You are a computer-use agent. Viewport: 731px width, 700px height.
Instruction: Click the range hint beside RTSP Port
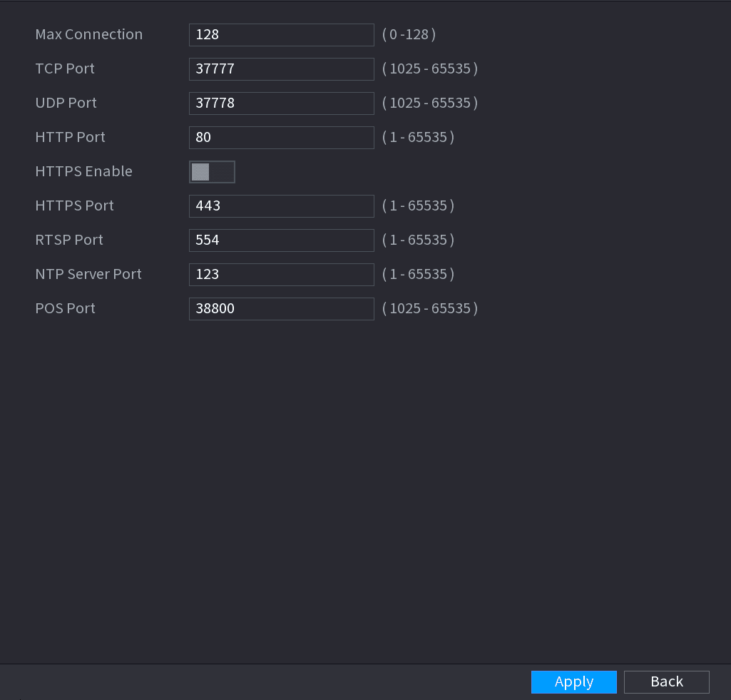pyautogui.click(x=418, y=240)
